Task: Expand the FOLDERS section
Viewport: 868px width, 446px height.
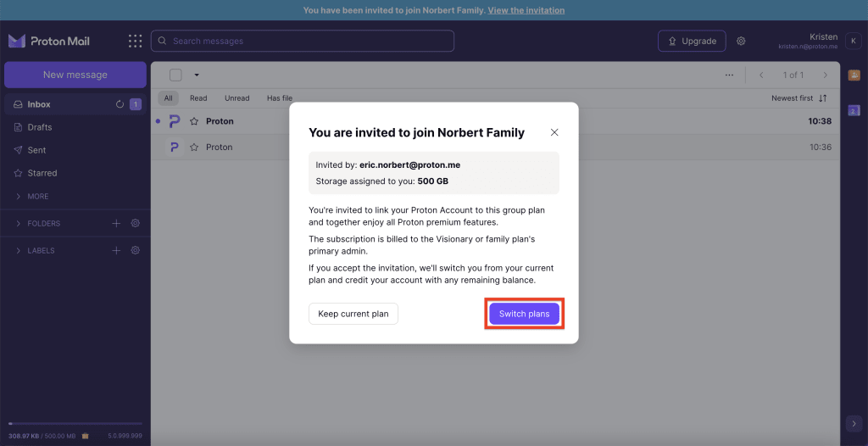Action: click(x=38, y=223)
